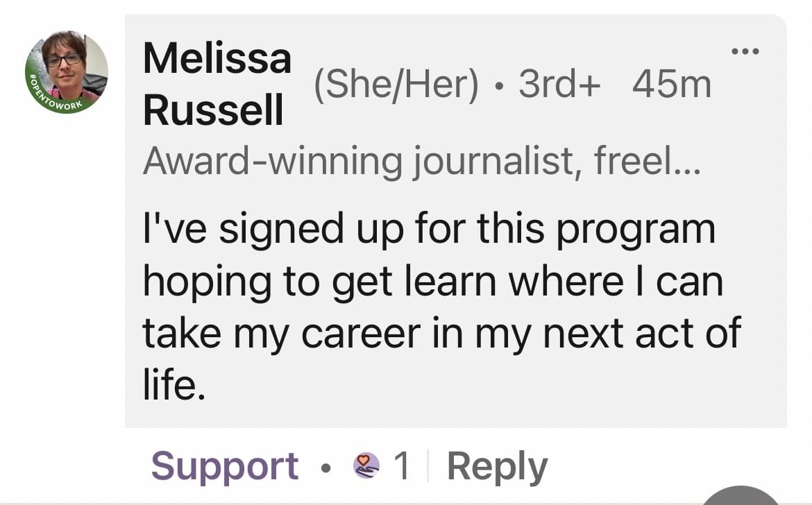Viewport: 812px width, 505px height.
Task: Tap the partial gray circle button at bottom-right
Action: pyautogui.click(x=741, y=497)
